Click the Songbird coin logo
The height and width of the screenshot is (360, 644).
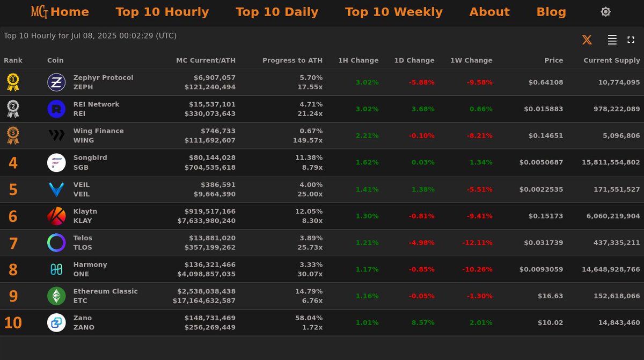(x=56, y=163)
